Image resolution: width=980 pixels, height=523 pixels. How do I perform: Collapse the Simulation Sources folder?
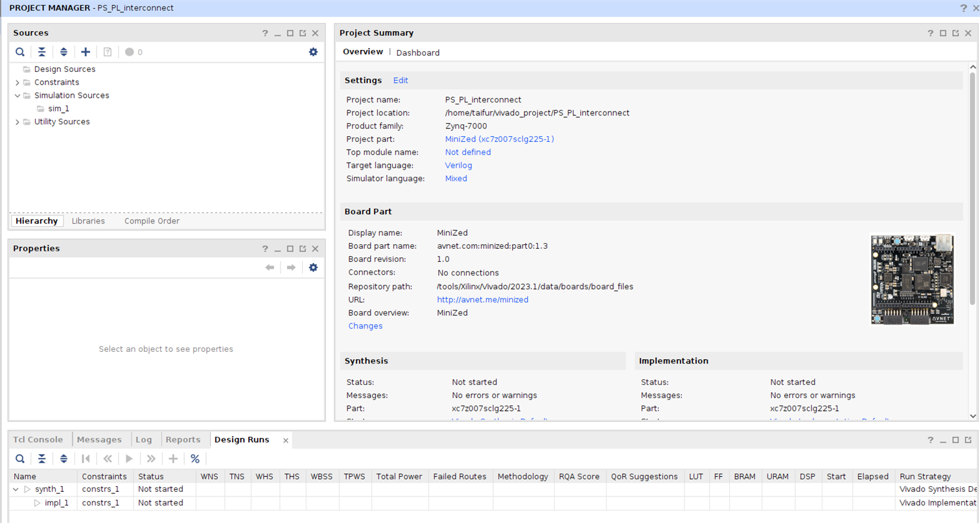17,95
